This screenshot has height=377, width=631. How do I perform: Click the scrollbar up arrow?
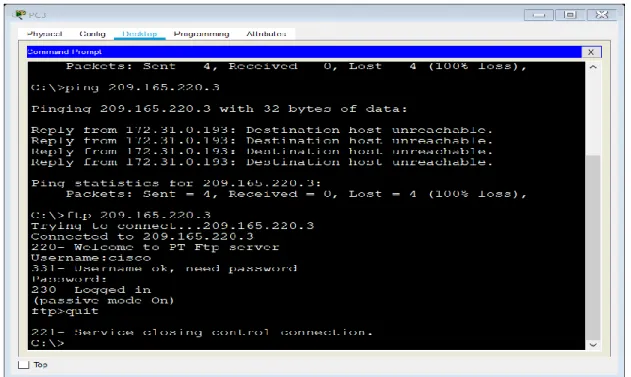[593, 67]
